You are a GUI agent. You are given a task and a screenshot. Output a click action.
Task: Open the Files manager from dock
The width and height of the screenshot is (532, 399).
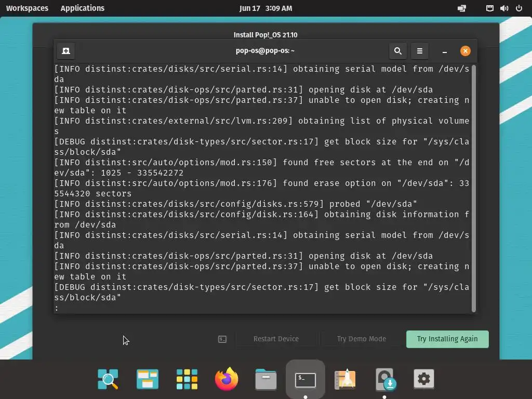(266, 379)
